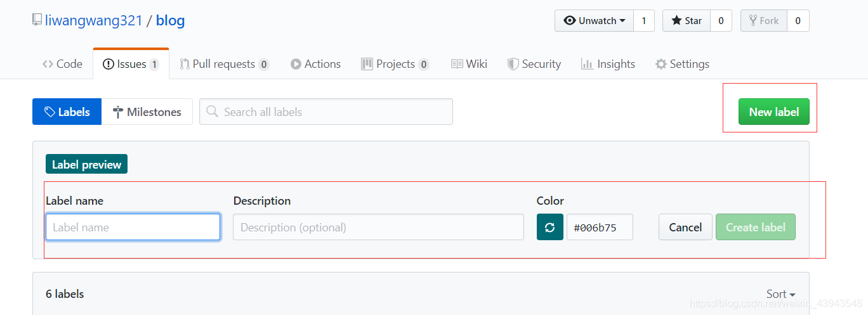Image resolution: width=868 pixels, height=315 pixels.
Task: Switch to Milestones view
Action: 147,112
